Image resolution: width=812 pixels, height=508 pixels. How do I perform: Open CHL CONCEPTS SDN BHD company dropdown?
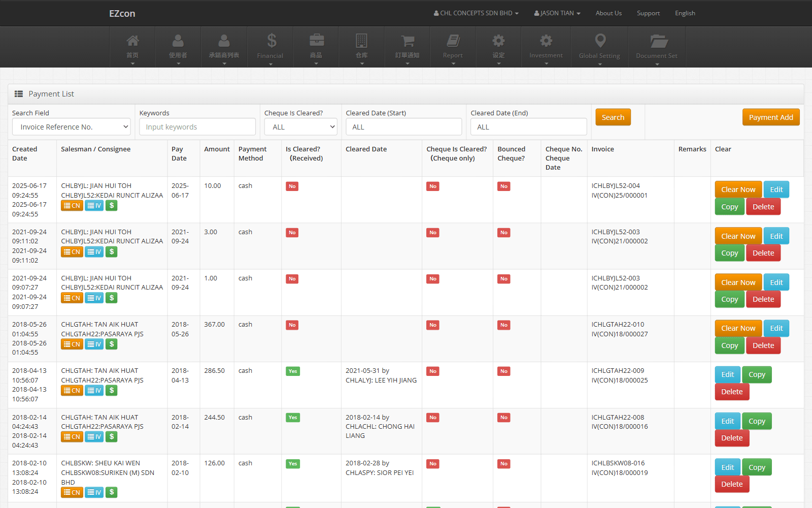coord(476,13)
